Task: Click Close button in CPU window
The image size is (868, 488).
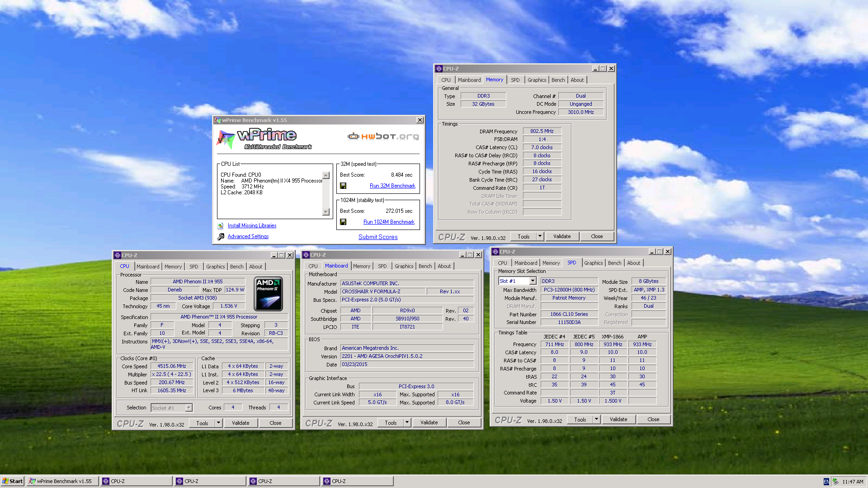Action: [x=275, y=423]
